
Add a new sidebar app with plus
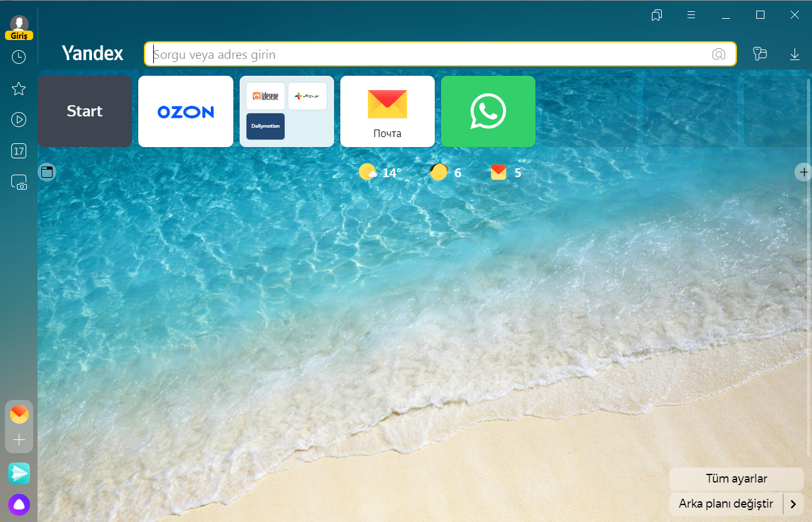pos(19,440)
